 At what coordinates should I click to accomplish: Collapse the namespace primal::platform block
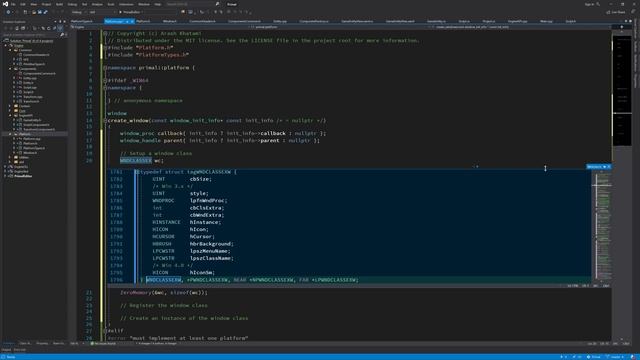(x=105, y=68)
